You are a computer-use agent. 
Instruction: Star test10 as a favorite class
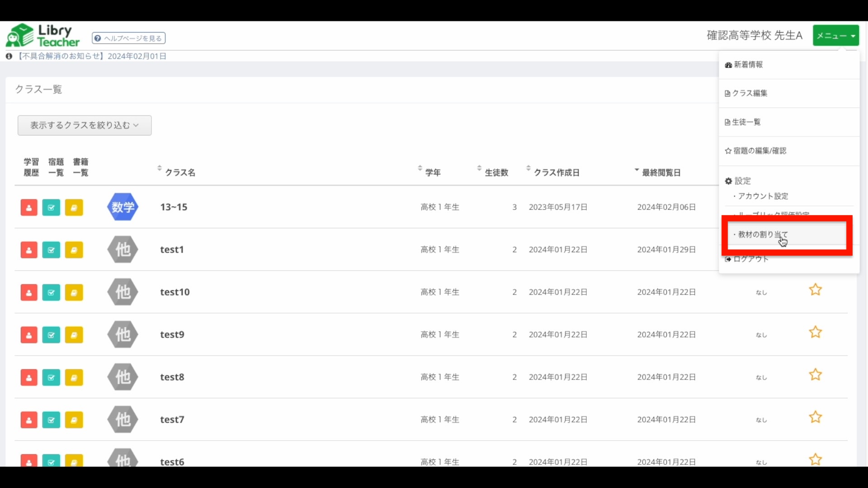[815, 290]
